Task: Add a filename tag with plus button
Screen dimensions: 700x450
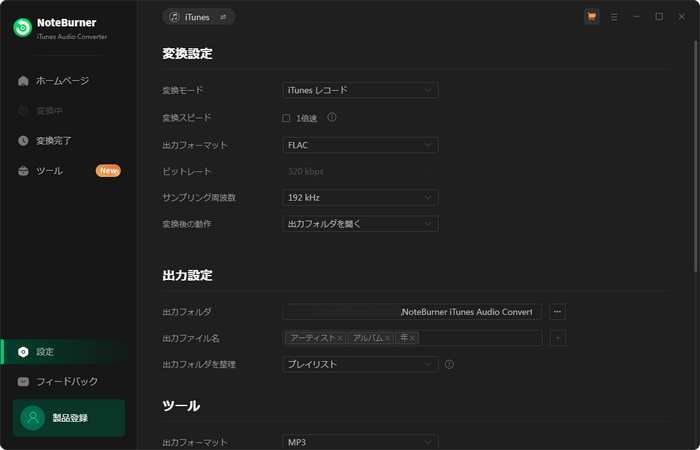Action: click(558, 338)
